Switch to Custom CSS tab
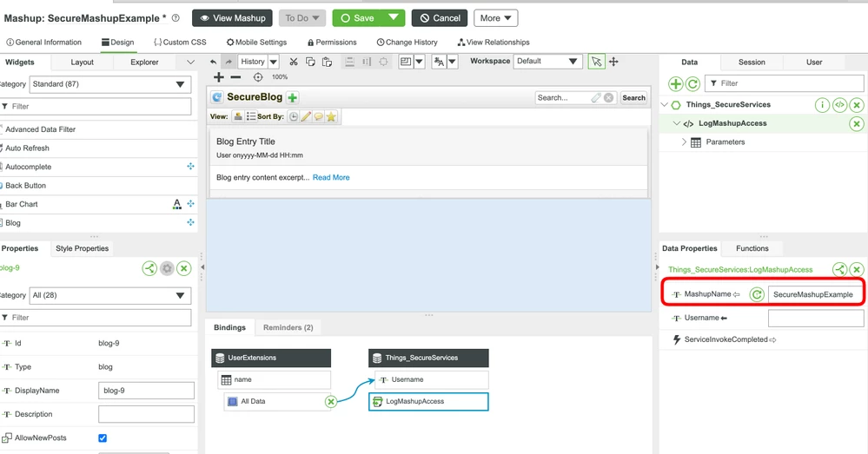The width and height of the screenshot is (868, 454). 180,42
